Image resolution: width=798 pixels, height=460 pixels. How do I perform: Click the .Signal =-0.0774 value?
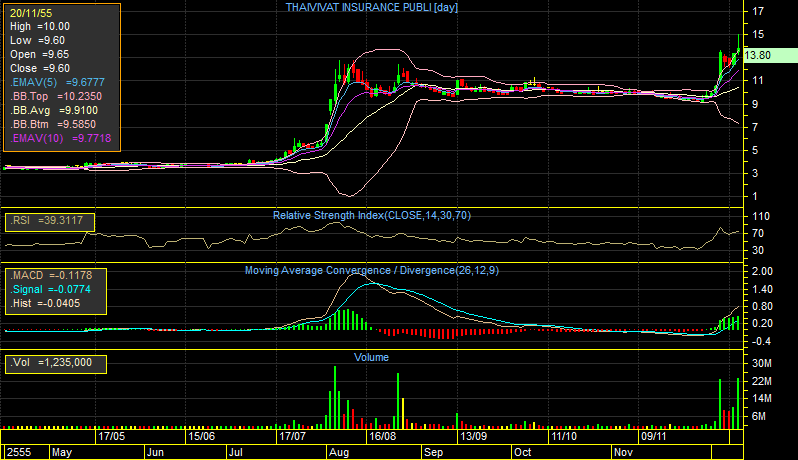pyautogui.click(x=50, y=289)
